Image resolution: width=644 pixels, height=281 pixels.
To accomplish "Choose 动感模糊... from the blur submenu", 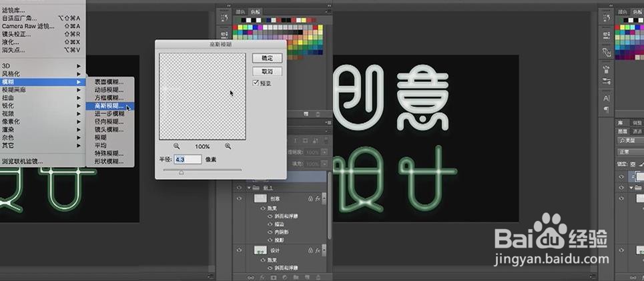I will pyautogui.click(x=110, y=90).
